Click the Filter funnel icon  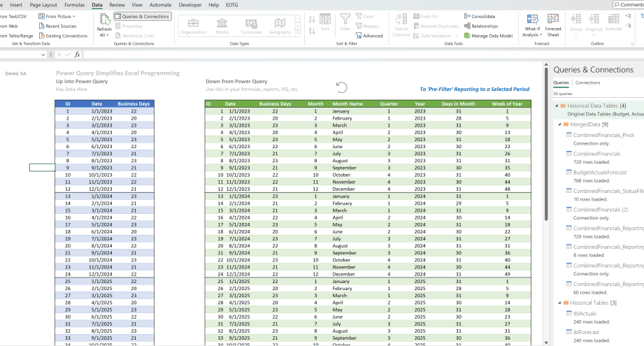(x=345, y=19)
